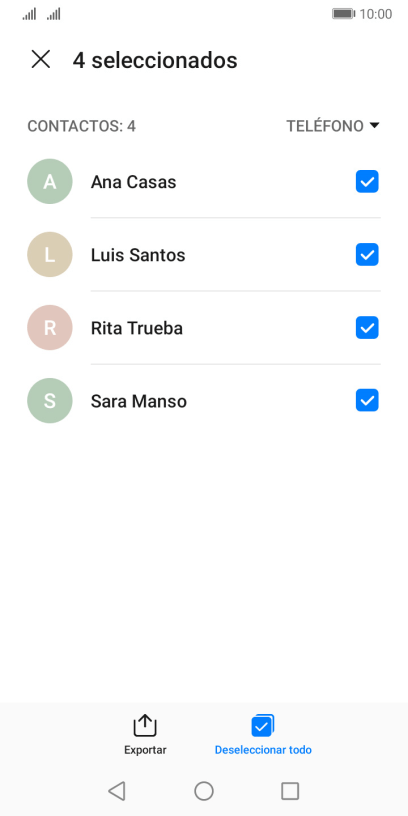Tap the Deseleccionar todo checkbox icon
Viewport: 408px width, 816px height.
(263, 726)
